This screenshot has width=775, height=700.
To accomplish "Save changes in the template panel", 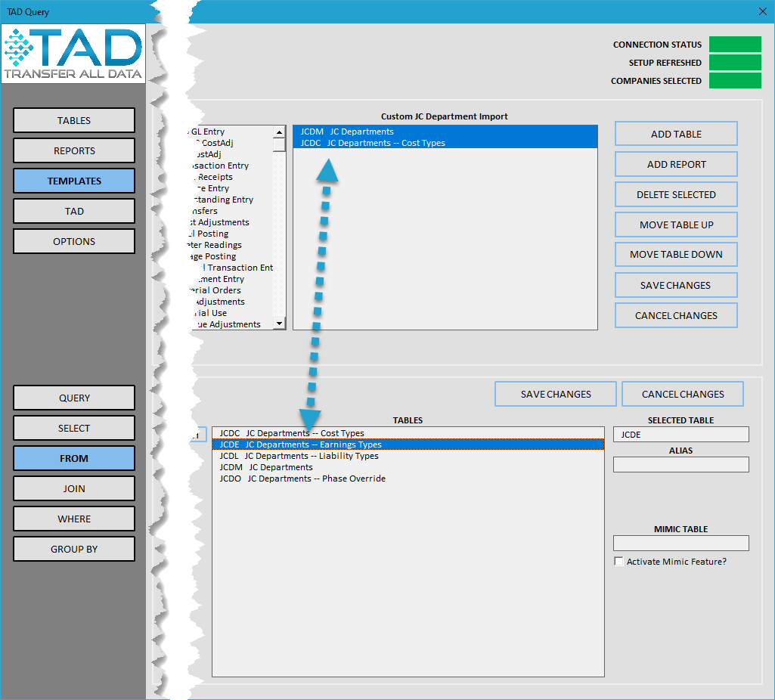I will point(676,285).
